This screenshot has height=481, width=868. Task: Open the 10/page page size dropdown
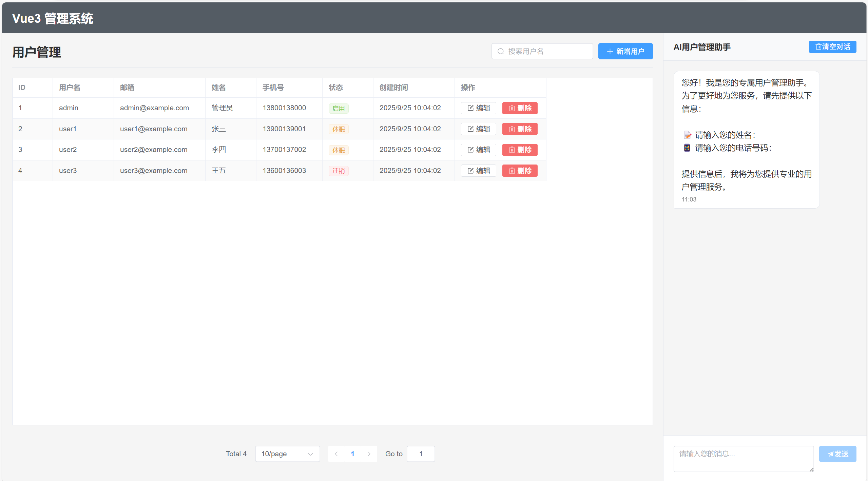(x=287, y=454)
